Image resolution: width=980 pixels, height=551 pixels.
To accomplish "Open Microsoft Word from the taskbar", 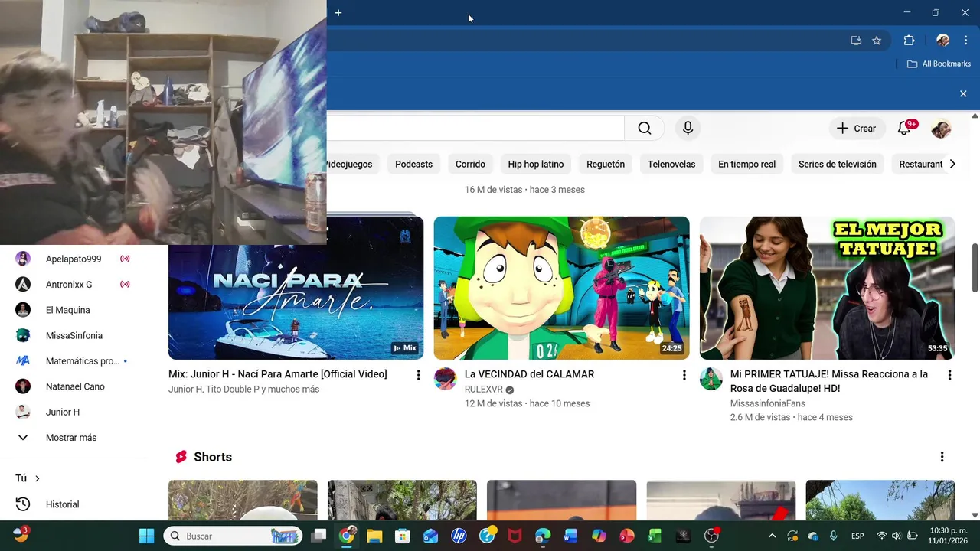I will (570, 536).
